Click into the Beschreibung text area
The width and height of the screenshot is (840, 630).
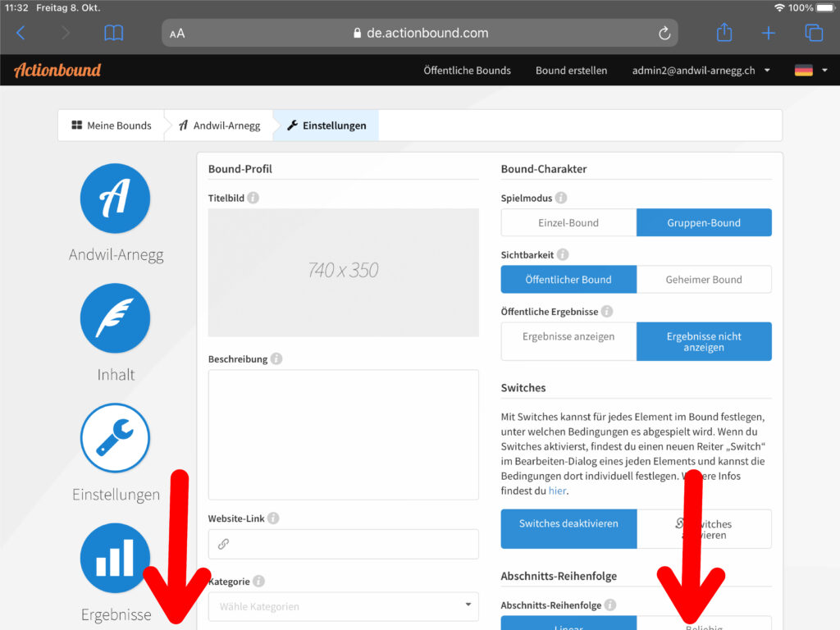[343, 434]
